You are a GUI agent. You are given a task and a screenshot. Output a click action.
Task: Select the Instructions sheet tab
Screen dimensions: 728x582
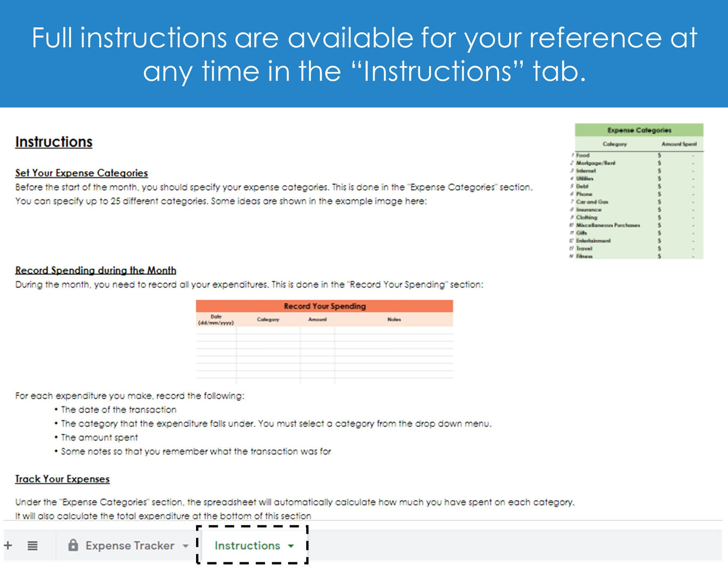pos(247,546)
